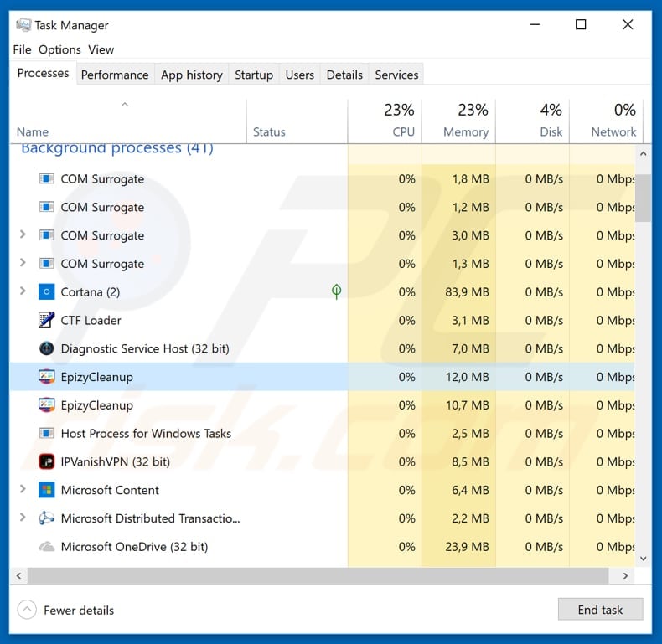Sort processes by the Name column
The height and width of the screenshot is (644, 662).
128,121
